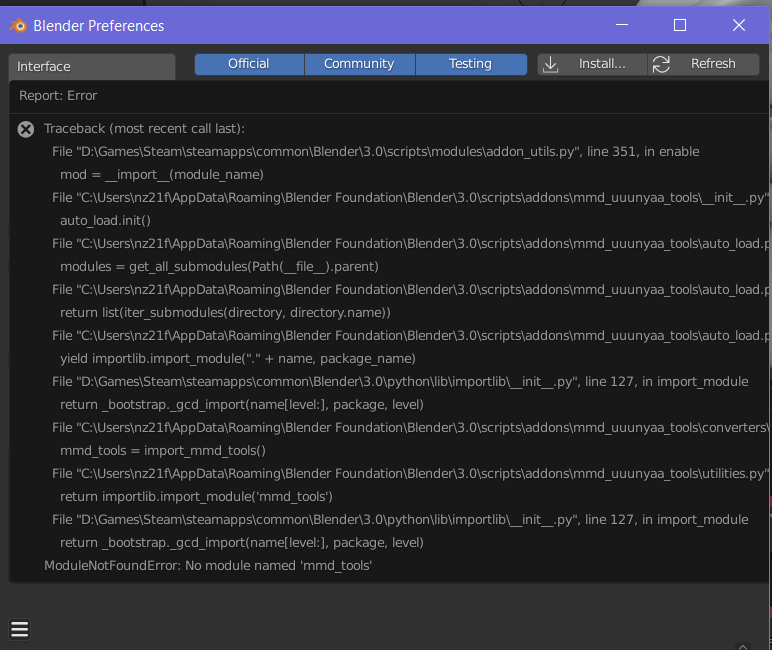Click the 'Report: Error' header text

[x=58, y=96]
